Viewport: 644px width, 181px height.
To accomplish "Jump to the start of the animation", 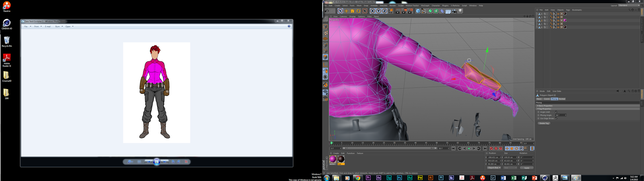I will (x=453, y=148).
